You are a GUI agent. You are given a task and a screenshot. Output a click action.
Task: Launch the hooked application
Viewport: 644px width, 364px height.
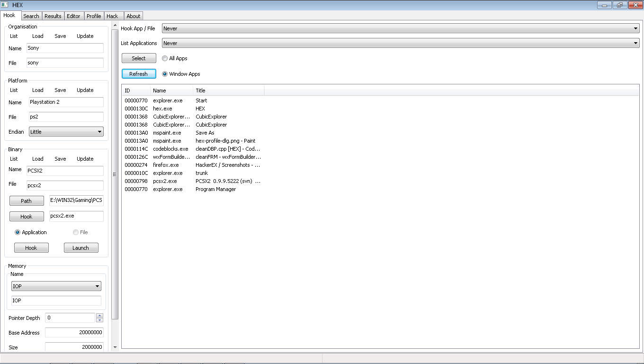[81, 247]
